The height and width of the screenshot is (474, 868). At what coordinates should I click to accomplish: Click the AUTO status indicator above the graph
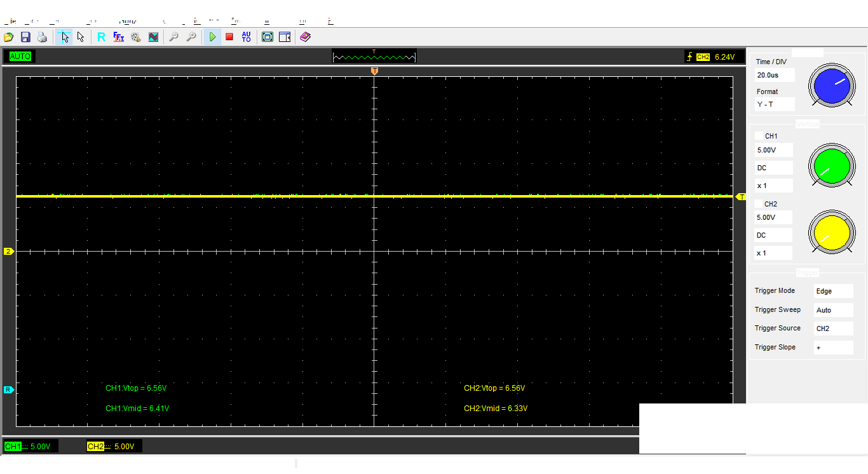(x=20, y=57)
